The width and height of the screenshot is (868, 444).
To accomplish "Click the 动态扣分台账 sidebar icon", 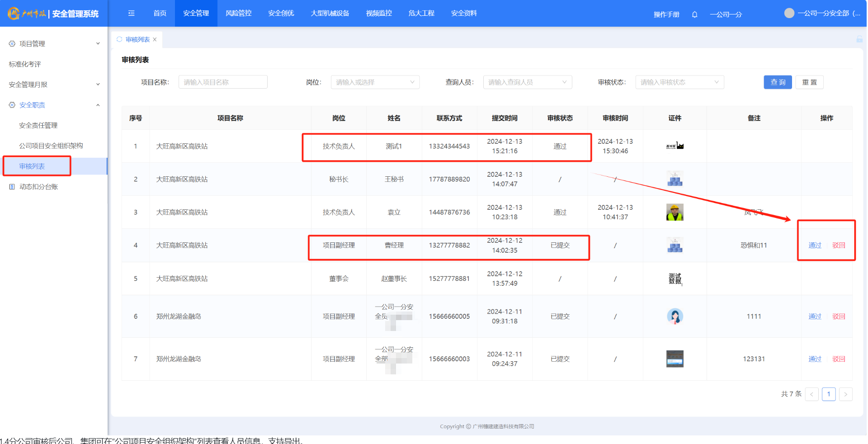I will (12, 187).
